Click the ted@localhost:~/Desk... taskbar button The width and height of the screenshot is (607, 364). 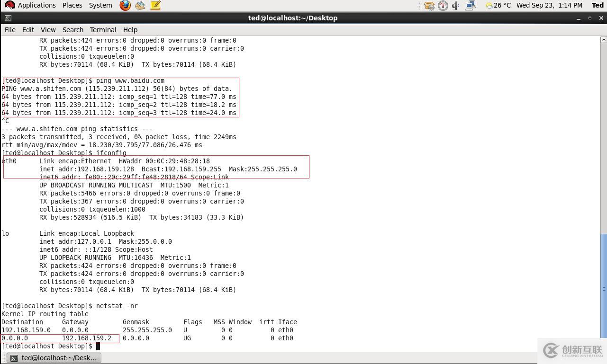54,358
